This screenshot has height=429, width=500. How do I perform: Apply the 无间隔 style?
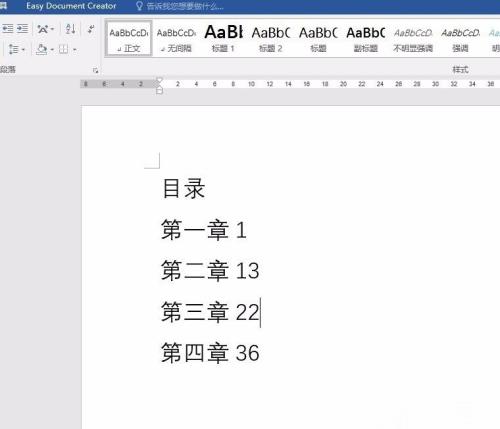point(176,38)
